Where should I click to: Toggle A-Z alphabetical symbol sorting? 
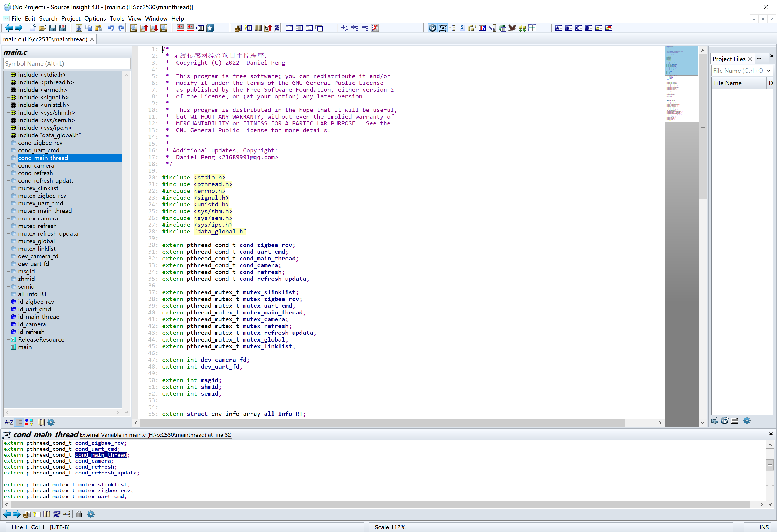[9, 422]
